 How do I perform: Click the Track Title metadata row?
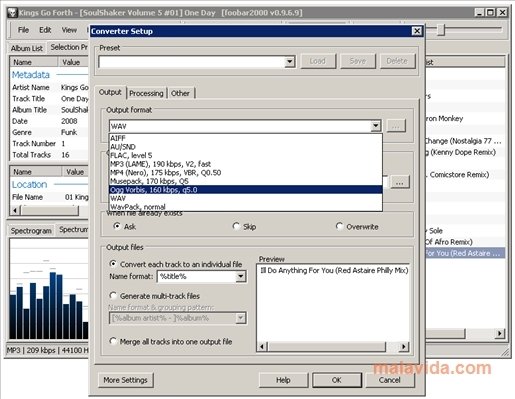50,99
